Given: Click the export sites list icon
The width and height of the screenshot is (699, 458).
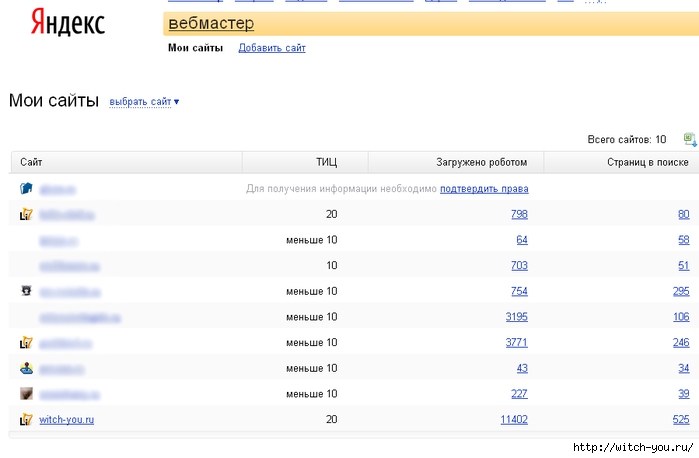Looking at the screenshot, I should click(689, 140).
